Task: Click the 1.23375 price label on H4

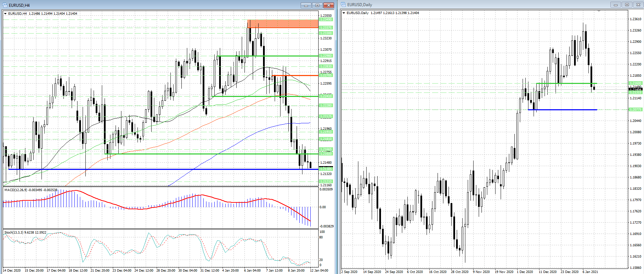Action: click(x=325, y=28)
